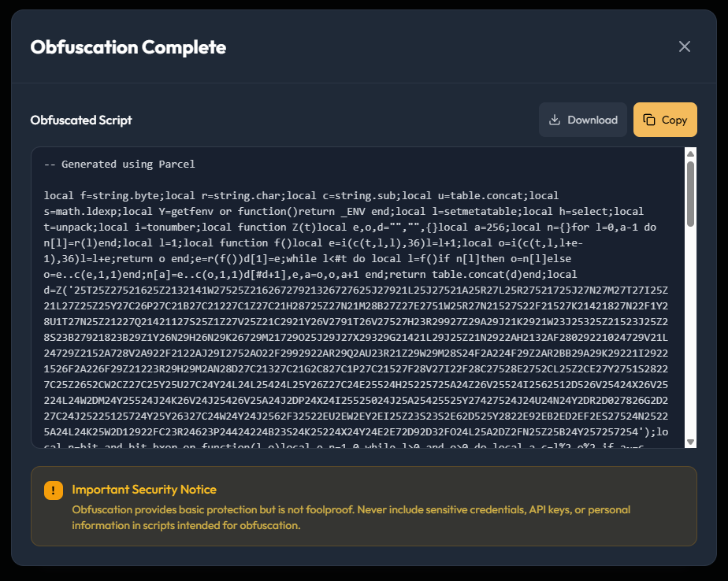This screenshot has height=581, width=728.
Task: Click the security notice description text
Action: 351,517
